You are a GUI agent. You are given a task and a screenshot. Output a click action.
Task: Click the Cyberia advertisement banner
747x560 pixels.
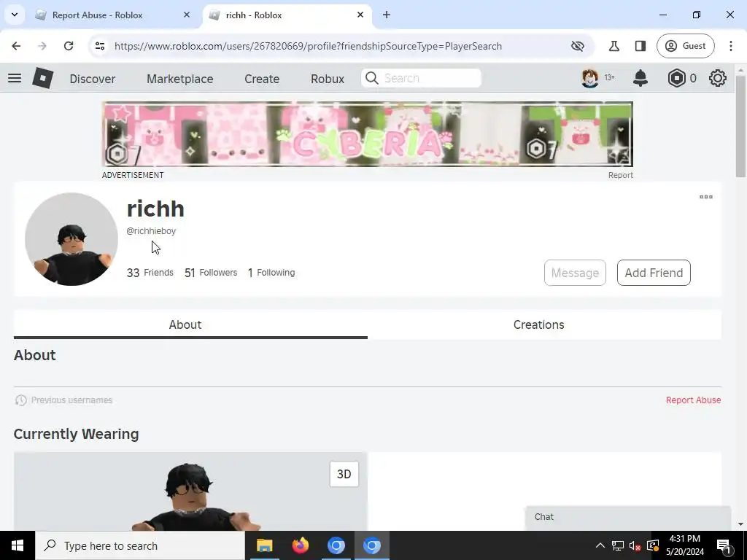(368, 134)
